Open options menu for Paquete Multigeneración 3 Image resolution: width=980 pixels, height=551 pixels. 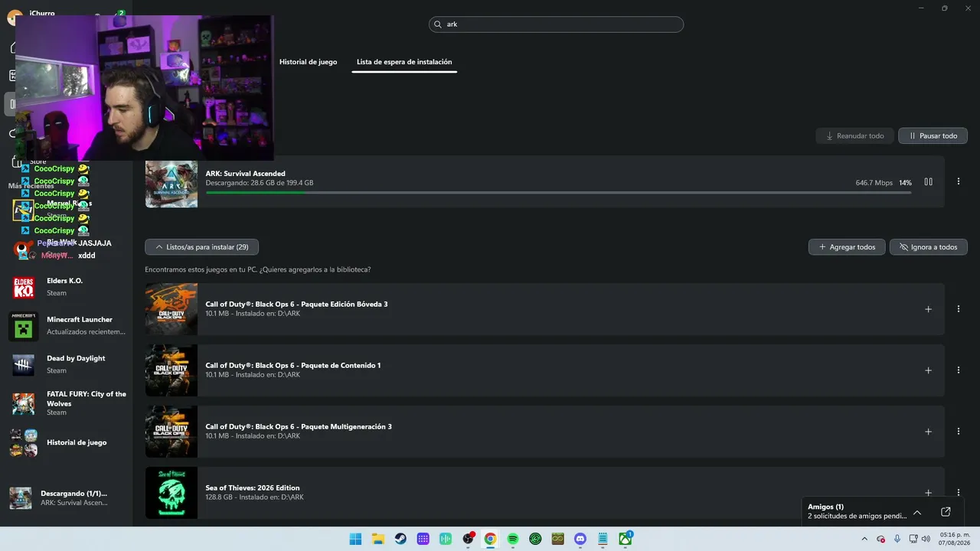pyautogui.click(x=959, y=432)
